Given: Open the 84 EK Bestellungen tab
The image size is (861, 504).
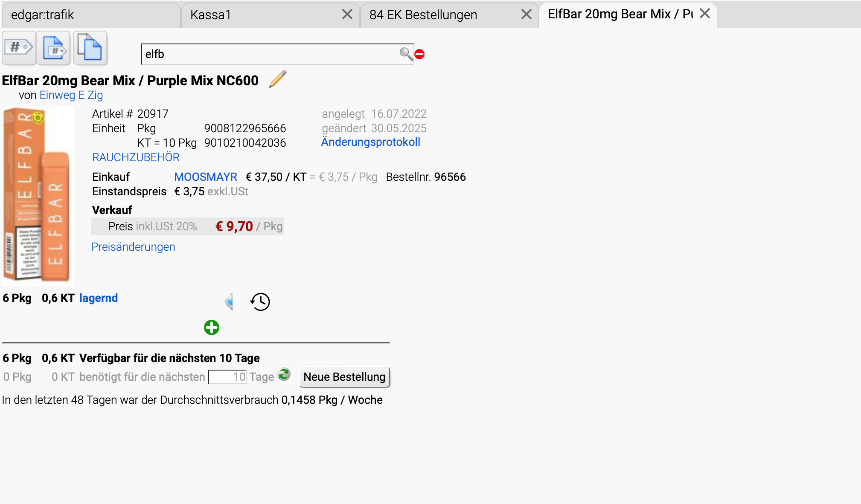Looking at the screenshot, I should [x=449, y=15].
